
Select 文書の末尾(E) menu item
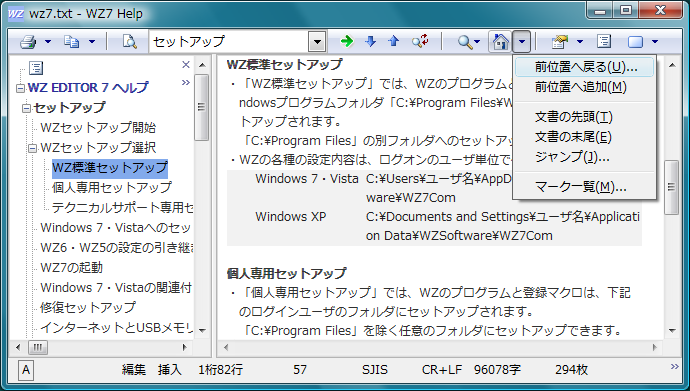[x=584, y=137]
